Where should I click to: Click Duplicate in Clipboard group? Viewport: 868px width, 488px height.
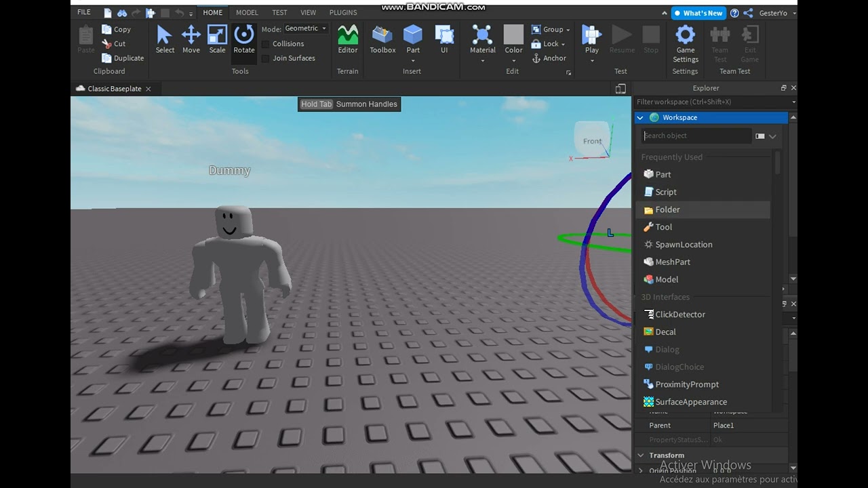(x=123, y=58)
